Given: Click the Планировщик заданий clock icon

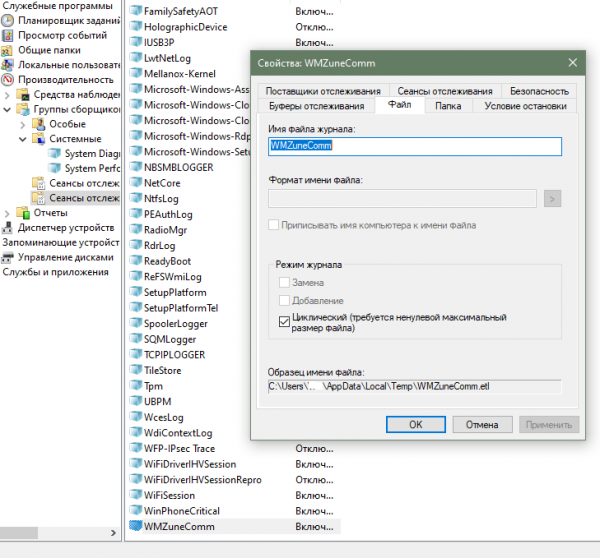Looking at the screenshot, I should [x=9, y=20].
